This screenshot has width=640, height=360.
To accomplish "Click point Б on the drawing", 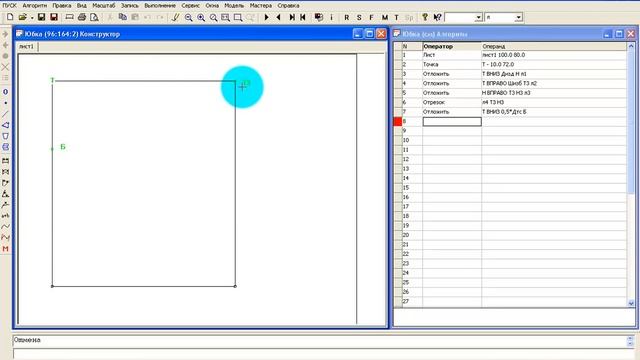I will click(x=52, y=149).
